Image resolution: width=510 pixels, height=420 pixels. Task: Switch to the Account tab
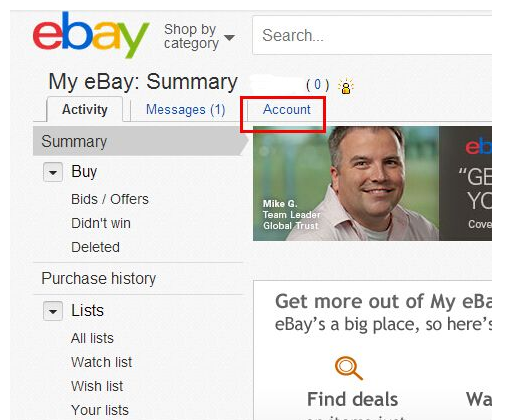(x=286, y=109)
